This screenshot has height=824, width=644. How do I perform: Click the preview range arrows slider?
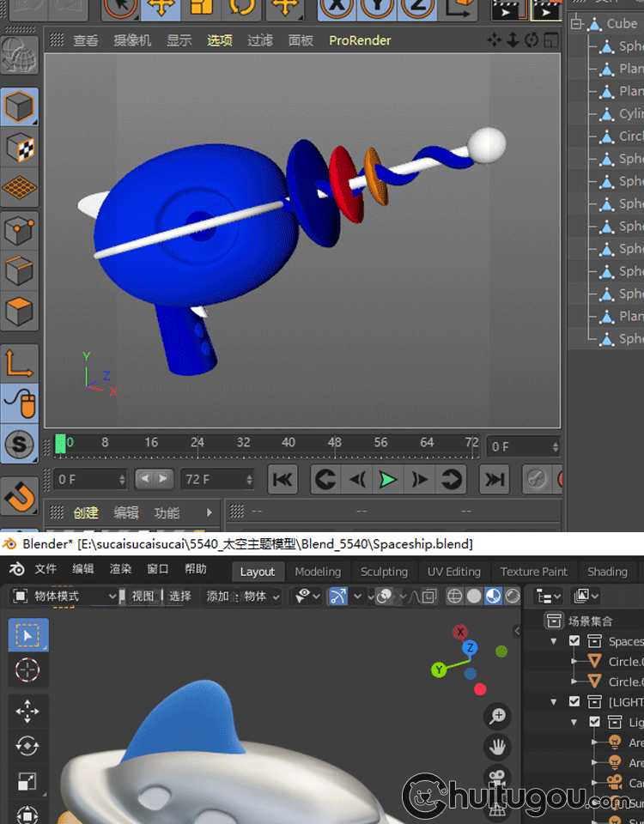[154, 479]
